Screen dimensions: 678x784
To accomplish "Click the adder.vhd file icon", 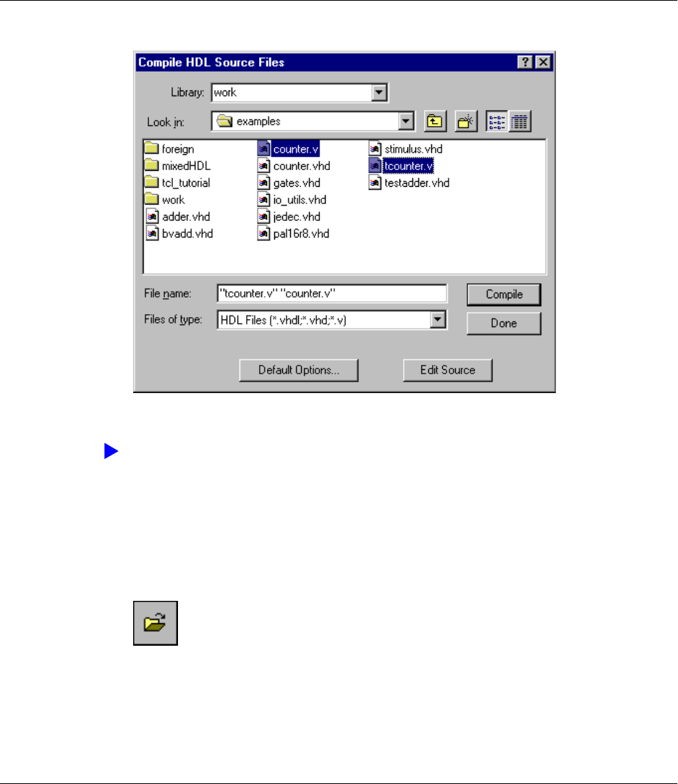I will [152, 217].
